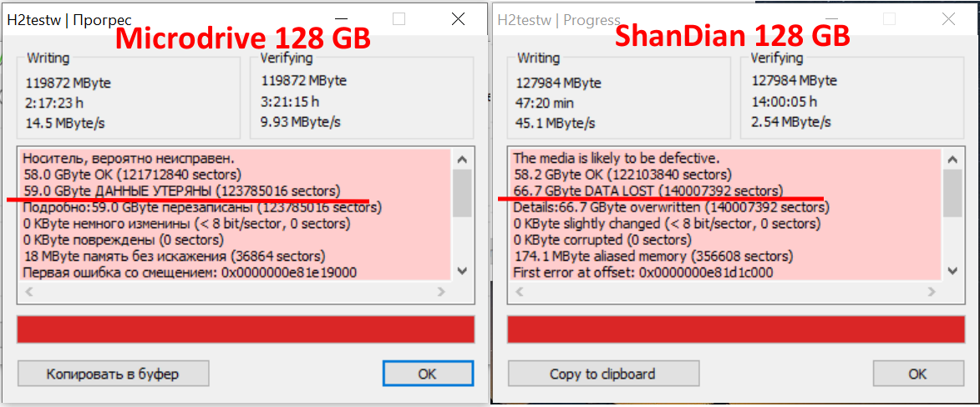Click the Copy to clipboard button

click(602, 374)
